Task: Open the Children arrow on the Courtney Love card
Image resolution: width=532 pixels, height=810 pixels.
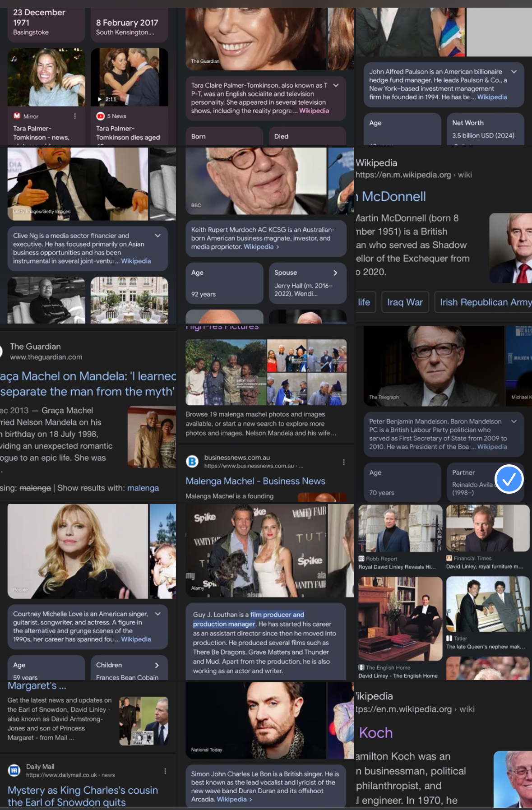Action: (x=157, y=665)
